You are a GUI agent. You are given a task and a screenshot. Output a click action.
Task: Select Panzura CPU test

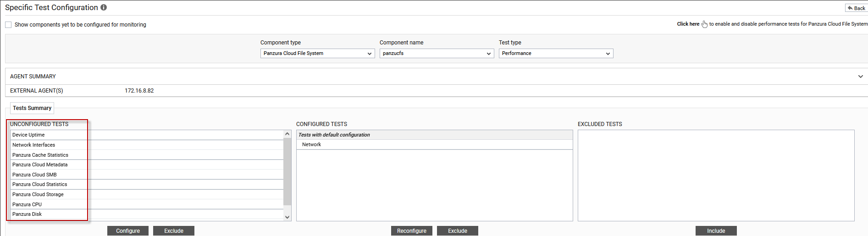point(147,204)
